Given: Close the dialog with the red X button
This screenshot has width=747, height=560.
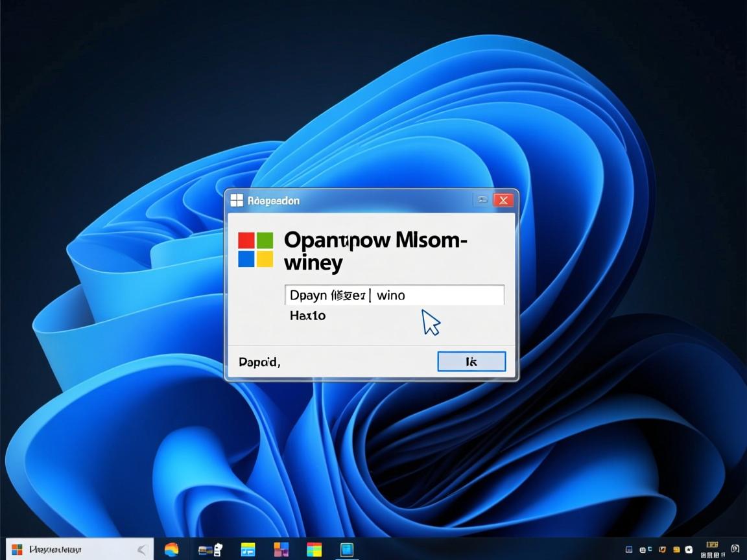Looking at the screenshot, I should click(x=504, y=200).
